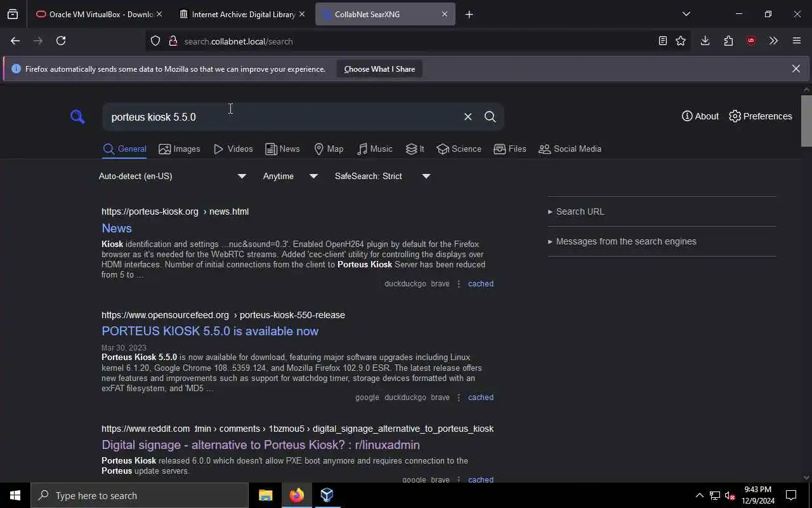The image size is (812, 508).
Task: Select the General category tab
Action: pos(124,149)
